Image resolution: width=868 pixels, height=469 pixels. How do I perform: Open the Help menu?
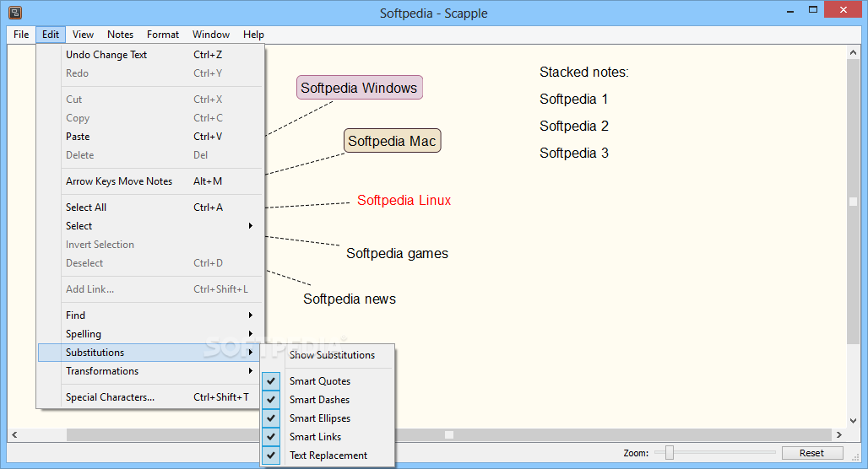253,35
